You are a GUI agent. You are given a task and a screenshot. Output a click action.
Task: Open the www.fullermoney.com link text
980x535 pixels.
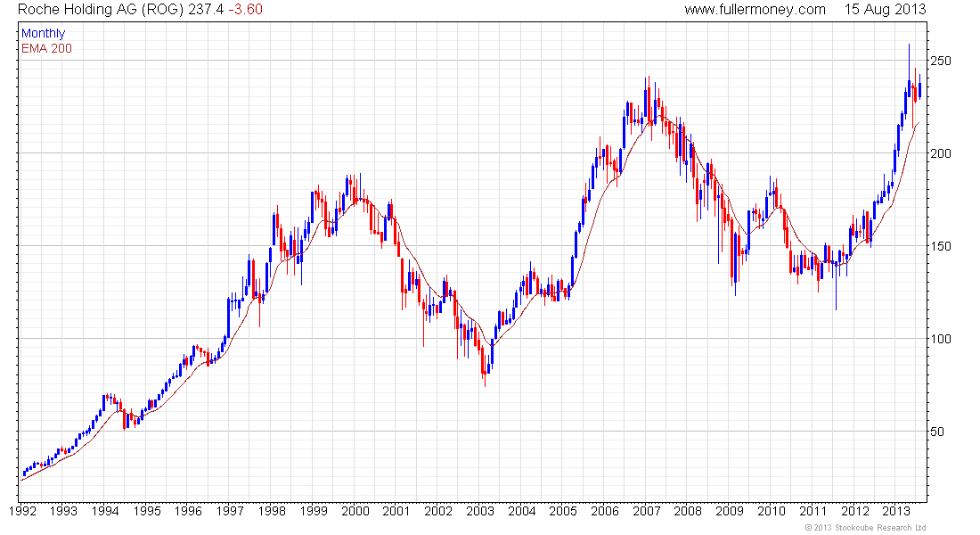pyautogui.click(x=755, y=10)
